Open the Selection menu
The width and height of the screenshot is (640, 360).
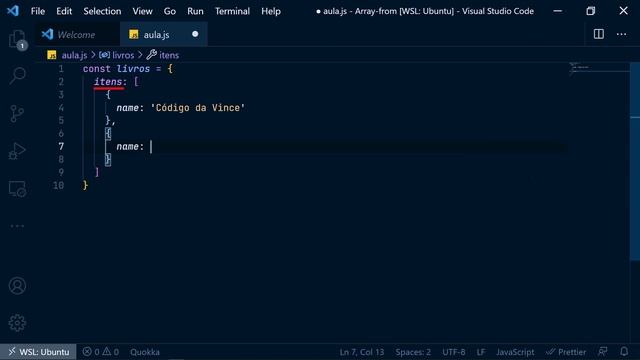(x=102, y=11)
